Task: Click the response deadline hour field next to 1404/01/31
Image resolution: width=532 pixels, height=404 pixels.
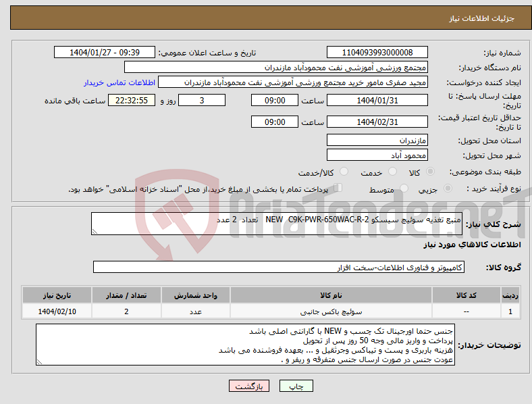Action: pos(275,101)
